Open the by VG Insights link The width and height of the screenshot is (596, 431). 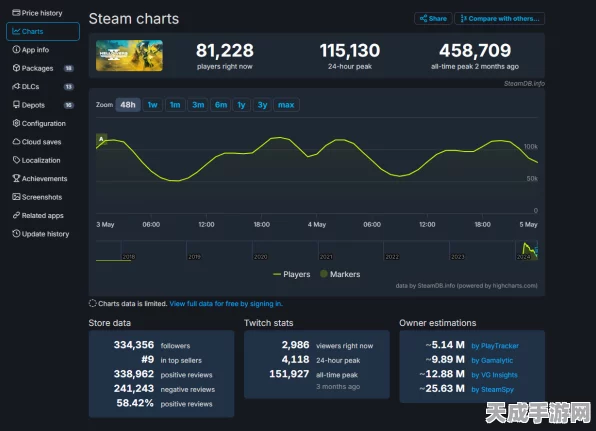pyautogui.click(x=495, y=375)
